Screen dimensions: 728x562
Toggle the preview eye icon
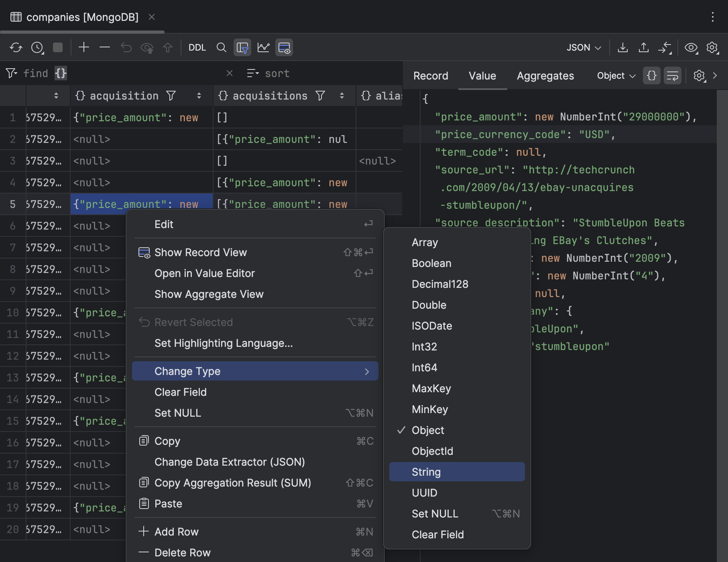click(691, 47)
